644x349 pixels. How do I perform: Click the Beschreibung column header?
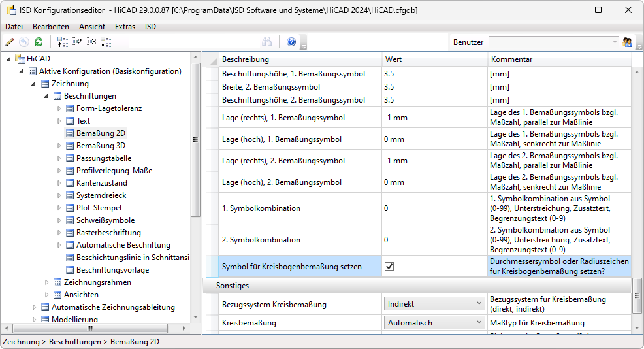(x=300, y=59)
